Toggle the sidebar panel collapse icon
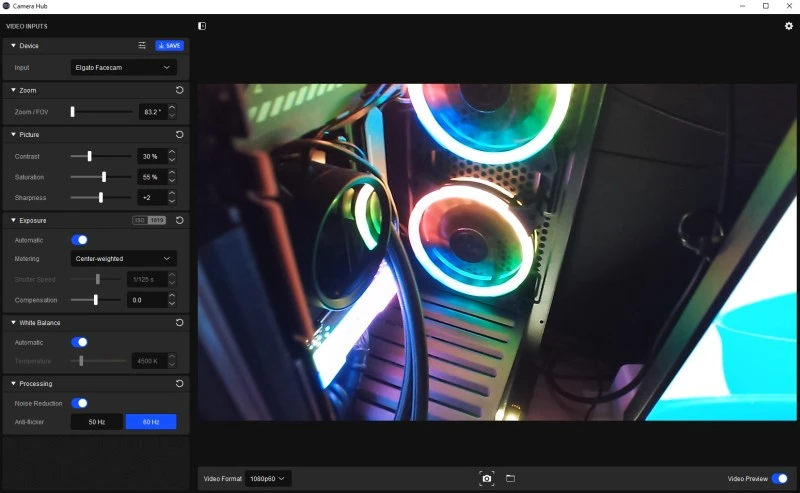The height and width of the screenshot is (493, 800). [x=202, y=26]
